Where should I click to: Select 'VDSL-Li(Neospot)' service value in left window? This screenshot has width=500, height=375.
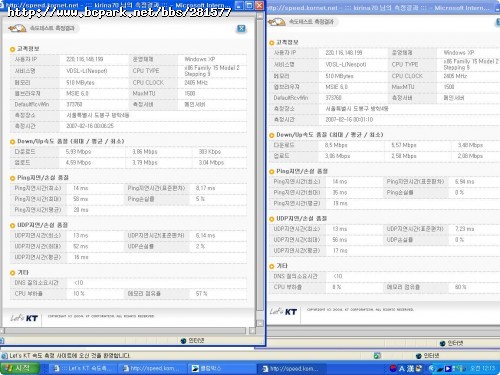(87, 71)
